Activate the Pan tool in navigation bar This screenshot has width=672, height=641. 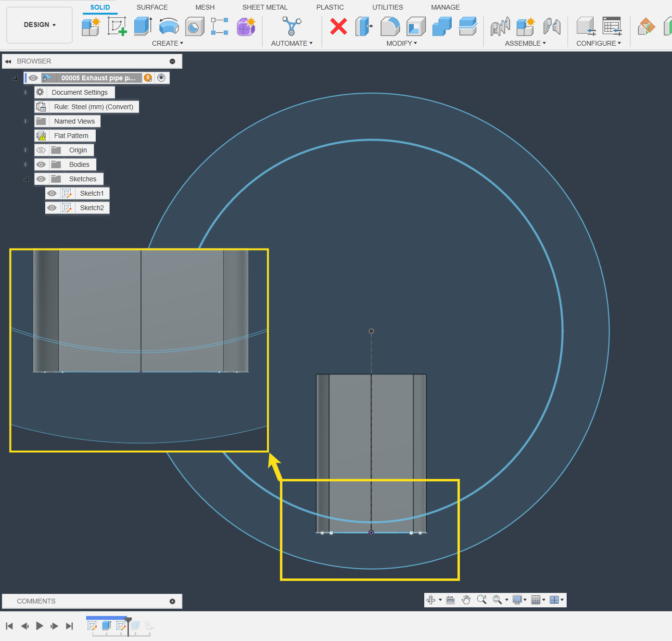(x=466, y=600)
